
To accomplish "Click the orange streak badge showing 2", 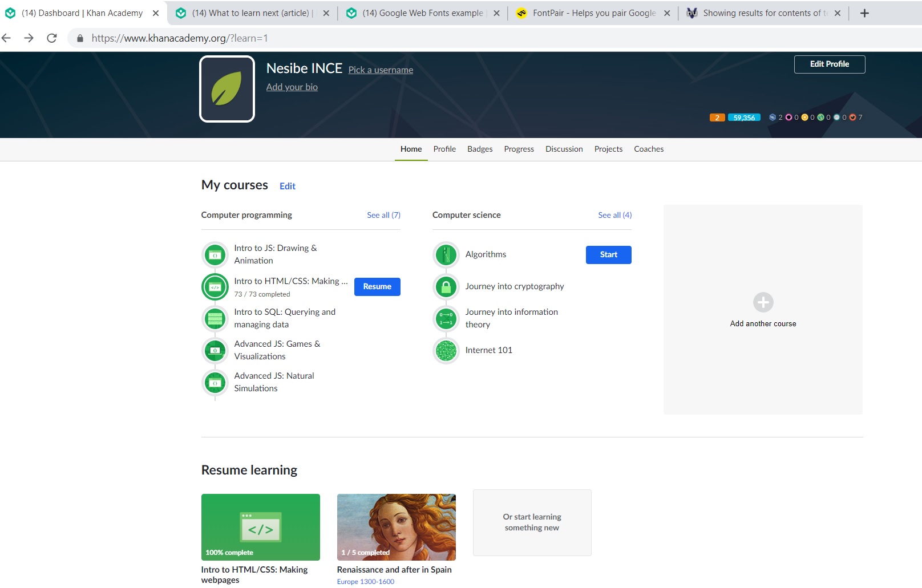I will coord(717,117).
